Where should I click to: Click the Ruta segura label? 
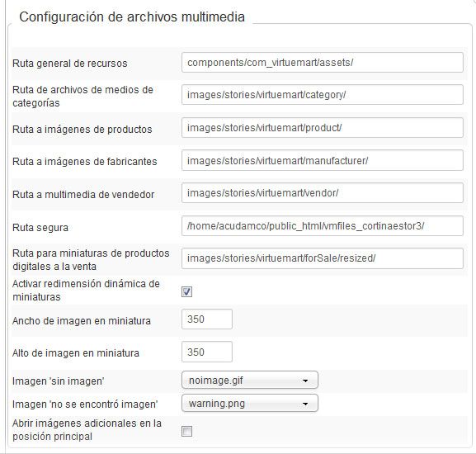[40, 228]
